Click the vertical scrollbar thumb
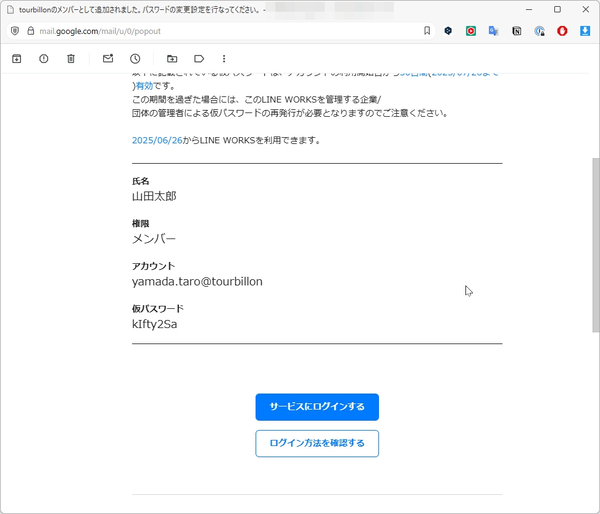600x514 pixels. tap(595, 245)
